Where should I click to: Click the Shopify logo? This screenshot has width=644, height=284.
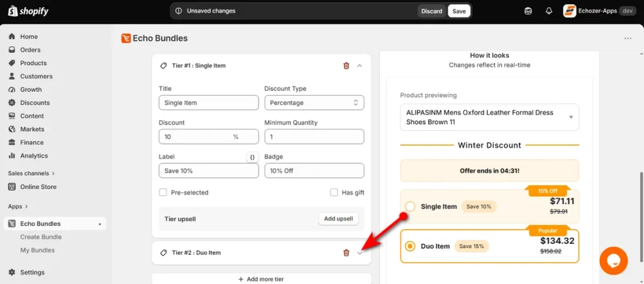[28, 11]
